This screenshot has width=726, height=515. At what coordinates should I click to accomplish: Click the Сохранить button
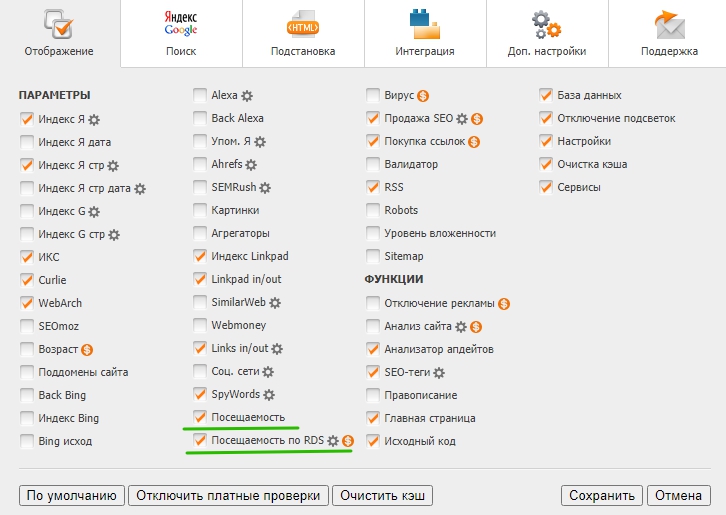[x=602, y=495]
